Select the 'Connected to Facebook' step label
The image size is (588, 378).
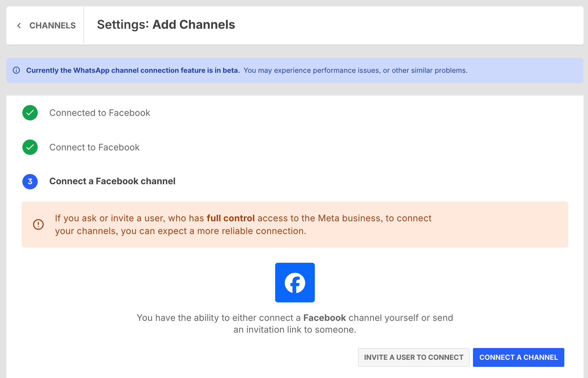click(x=100, y=113)
